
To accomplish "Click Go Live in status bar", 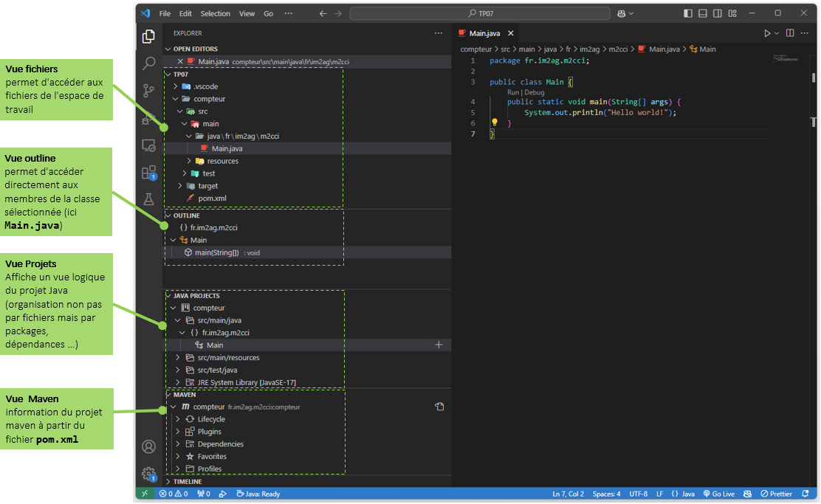I will (x=718, y=494).
